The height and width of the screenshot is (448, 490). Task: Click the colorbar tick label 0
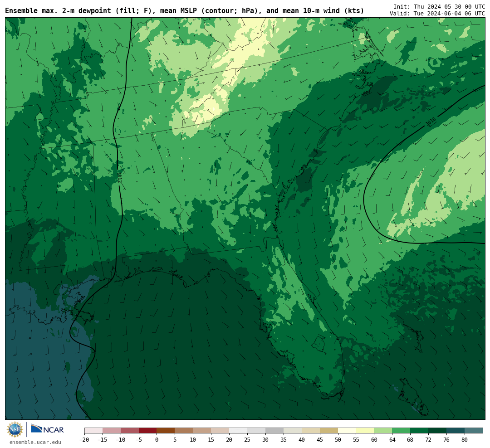157,439
